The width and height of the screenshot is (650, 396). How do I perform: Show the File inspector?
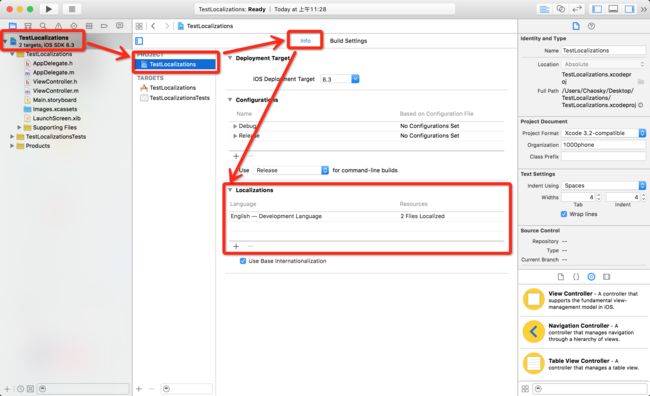click(576, 26)
